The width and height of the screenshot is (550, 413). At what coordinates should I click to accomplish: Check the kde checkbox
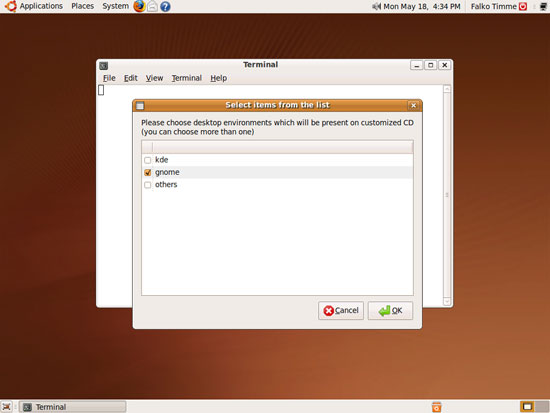tap(148, 160)
